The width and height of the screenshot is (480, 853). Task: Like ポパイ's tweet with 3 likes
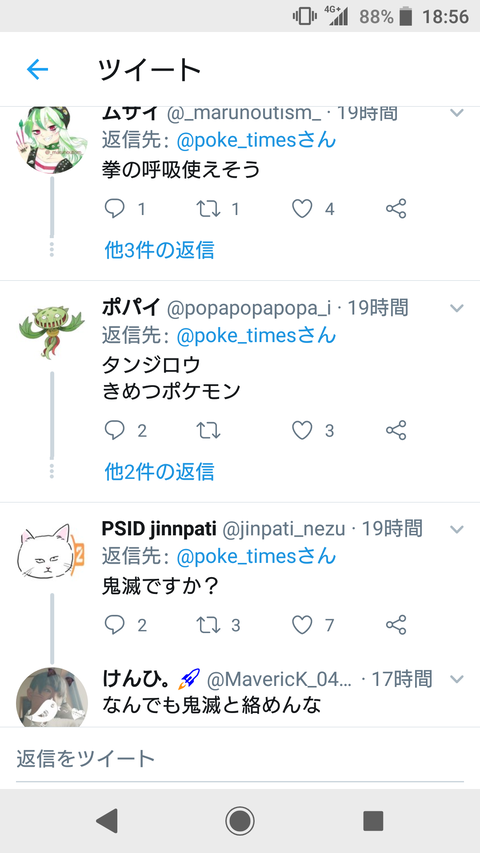point(302,430)
